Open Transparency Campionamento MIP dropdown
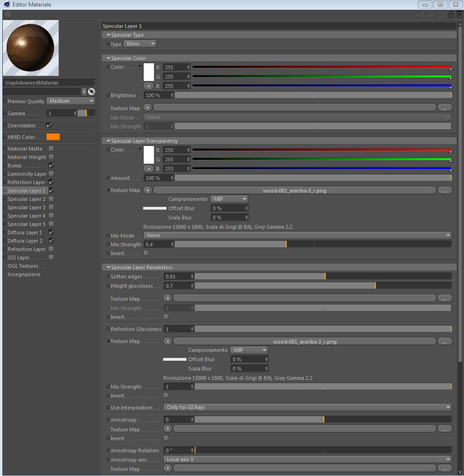 [230, 199]
